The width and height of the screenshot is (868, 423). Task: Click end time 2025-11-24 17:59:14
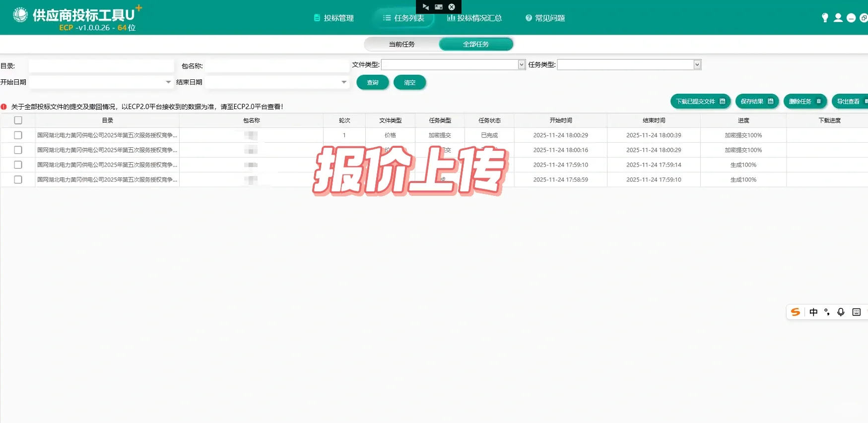(x=654, y=165)
